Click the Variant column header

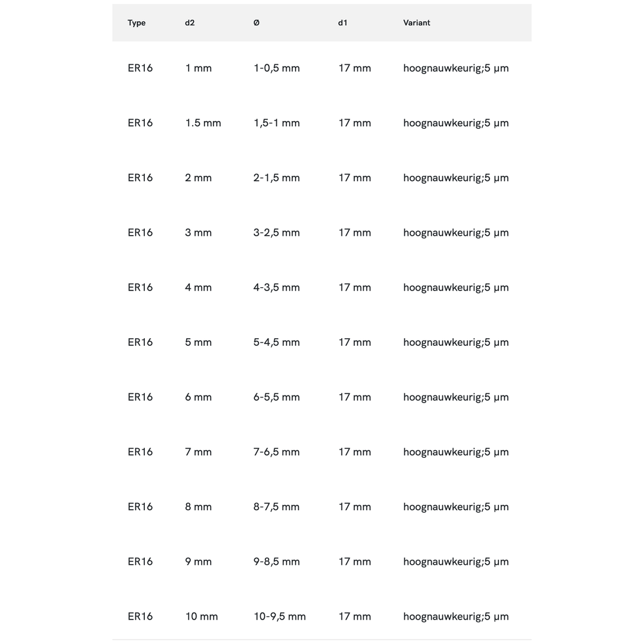(x=417, y=23)
